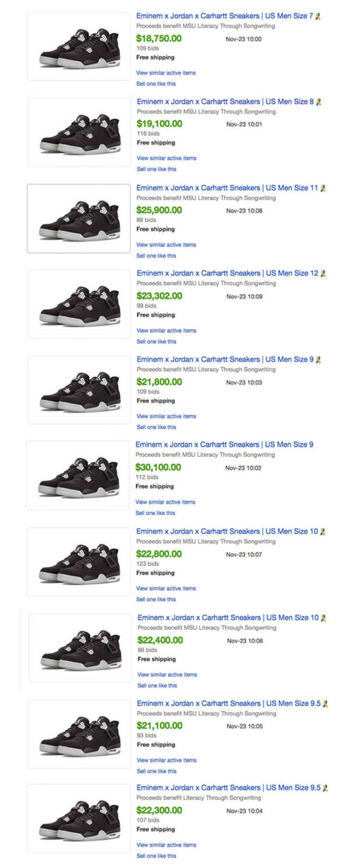Open sneaker thumbnail for the Size 12 listing
364x868 pixels.
[79, 304]
